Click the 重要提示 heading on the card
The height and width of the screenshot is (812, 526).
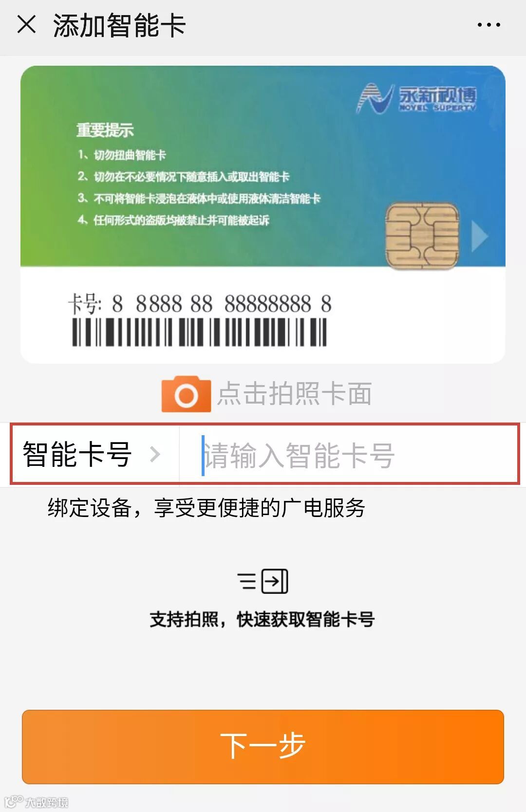coord(105,130)
